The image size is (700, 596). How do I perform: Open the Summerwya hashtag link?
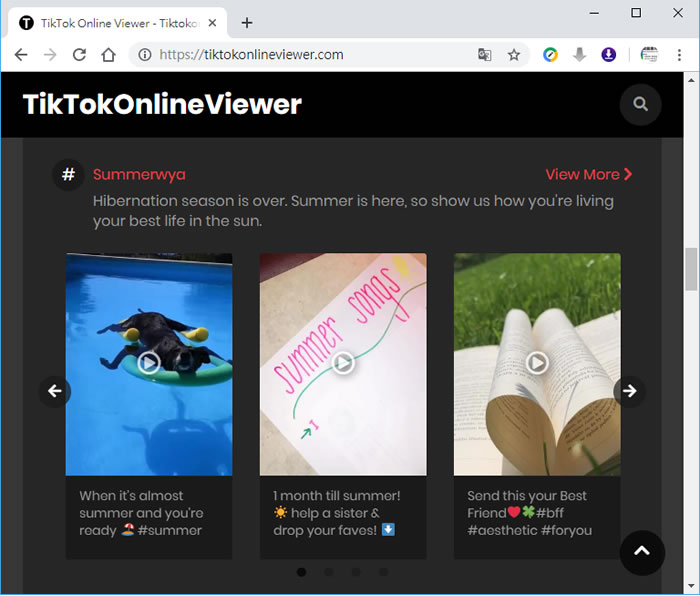tap(139, 174)
